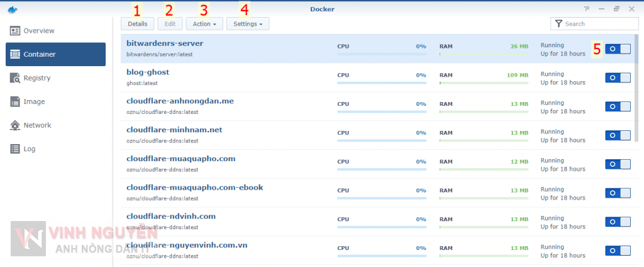Click the bitwardenrs/server:latest image label

(159, 54)
